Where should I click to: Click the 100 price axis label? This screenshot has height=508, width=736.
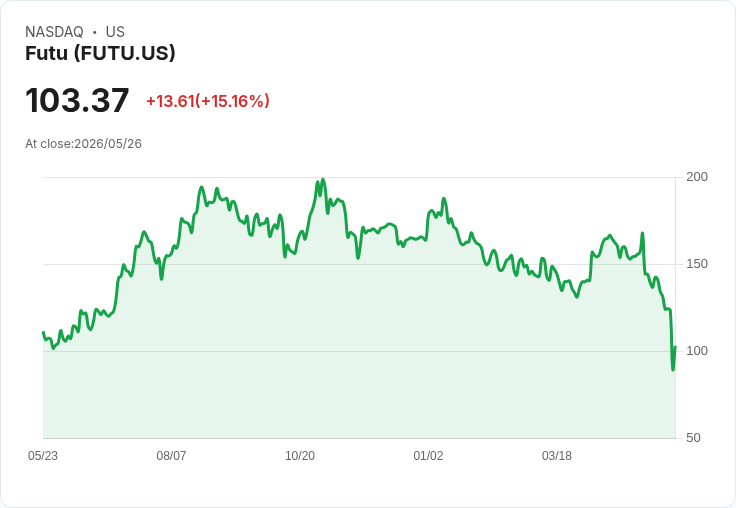(x=697, y=351)
